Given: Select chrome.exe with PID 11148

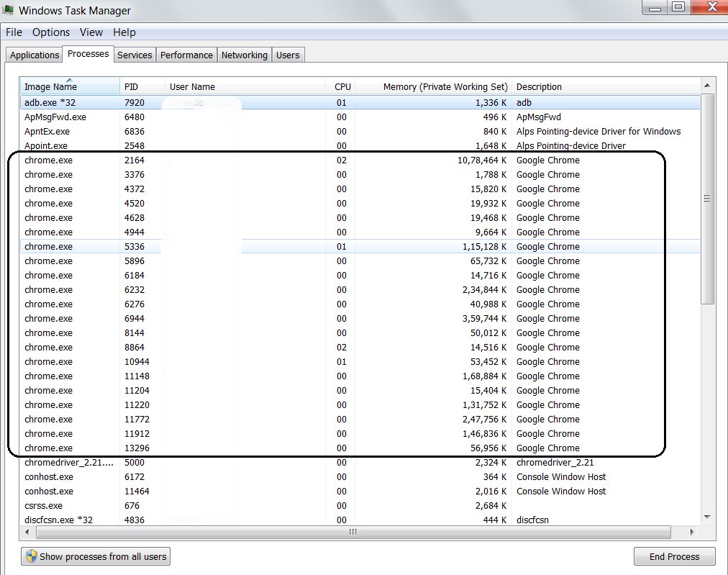Looking at the screenshot, I should click(x=360, y=376).
